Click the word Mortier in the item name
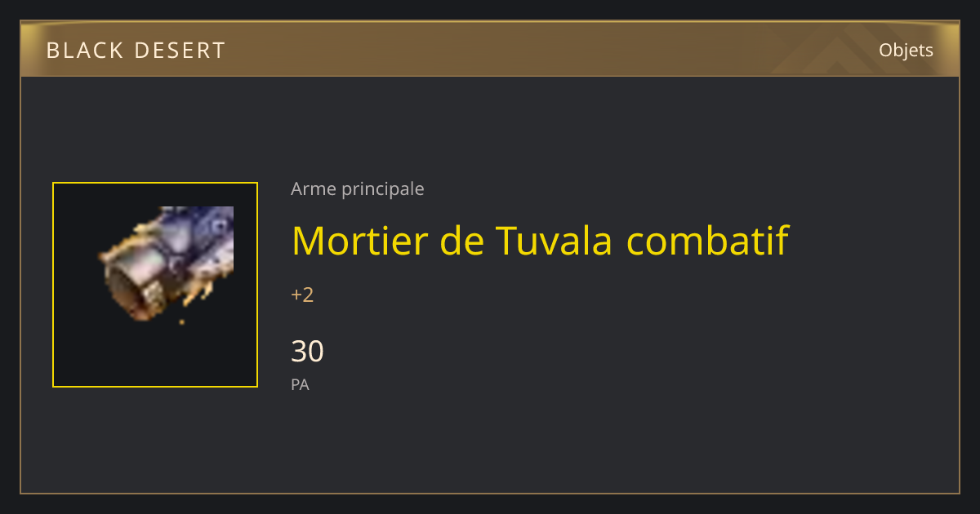 360,240
